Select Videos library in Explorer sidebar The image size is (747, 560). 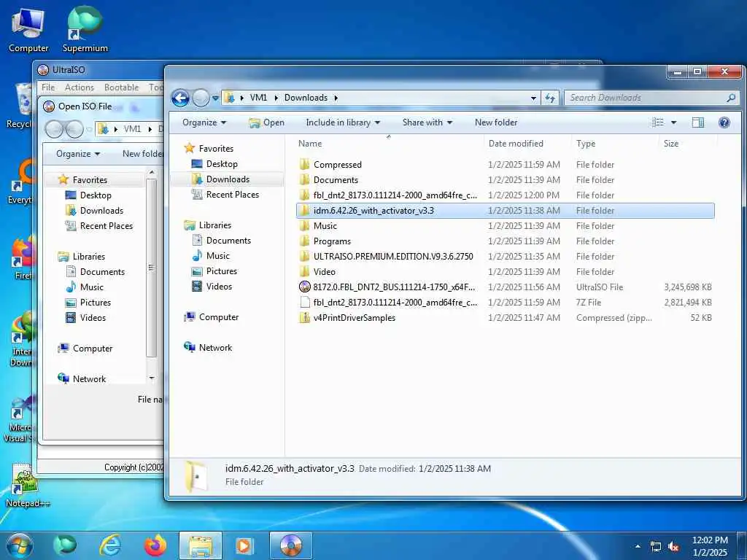click(x=219, y=286)
